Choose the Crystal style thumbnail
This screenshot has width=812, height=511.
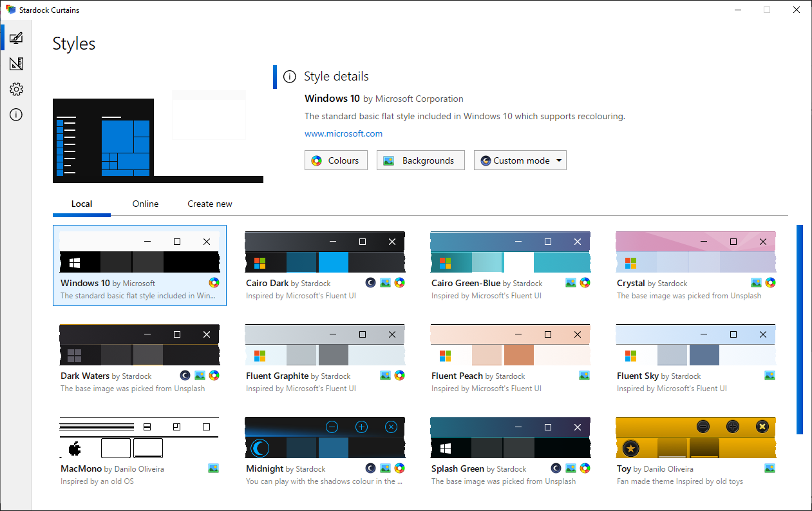[x=695, y=252]
